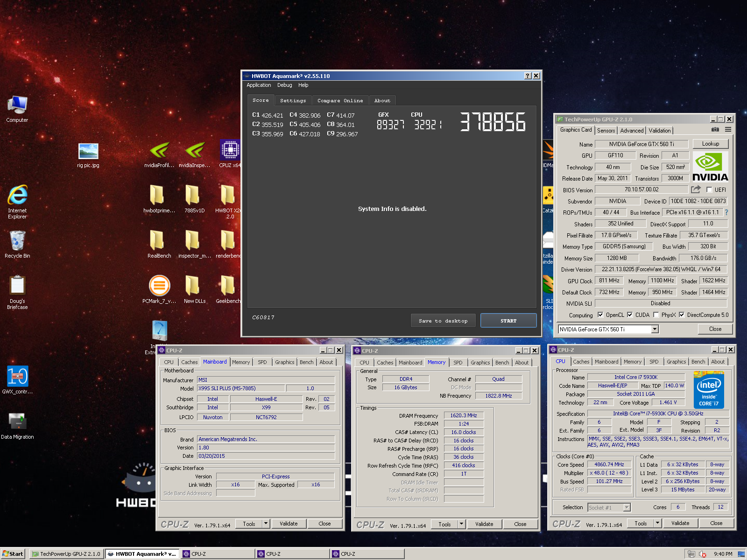Click the system tray clock
Image resolution: width=747 pixels, height=560 pixels.
(723, 554)
